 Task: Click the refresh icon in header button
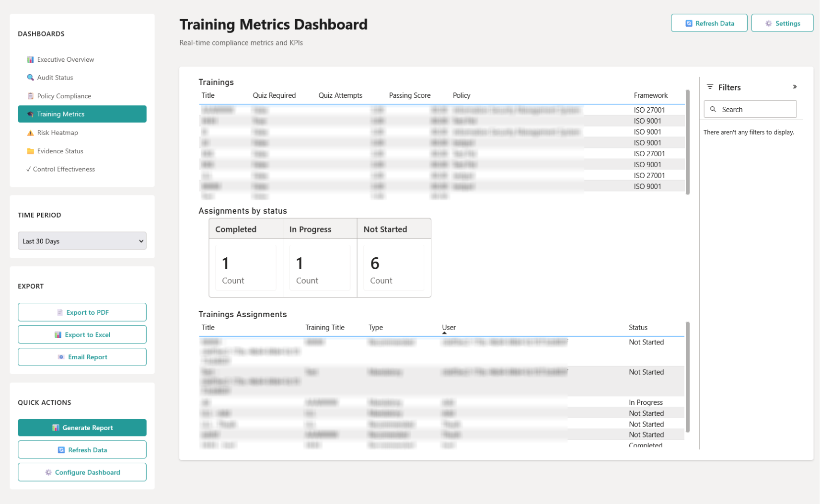pos(689,23)
